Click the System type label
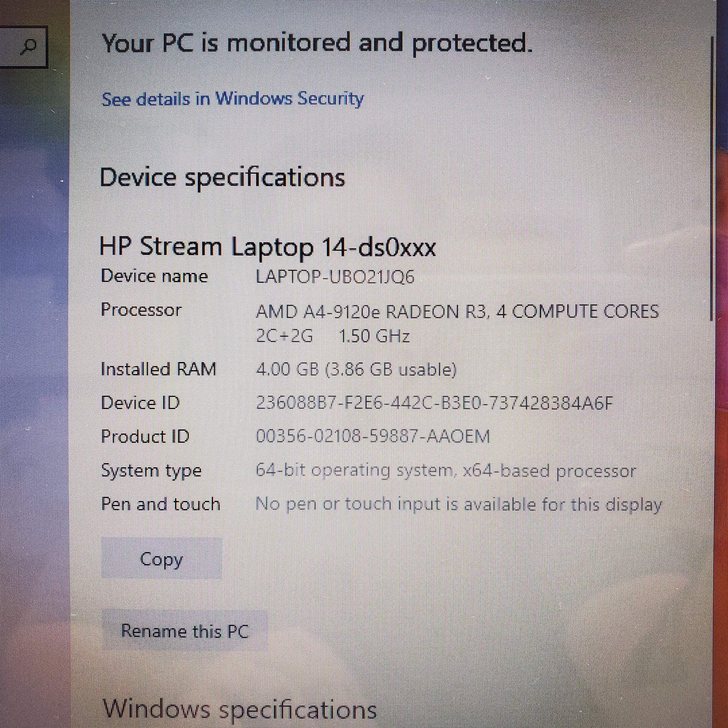Viewport: 728px width, 728px height. tap(151, 471)
